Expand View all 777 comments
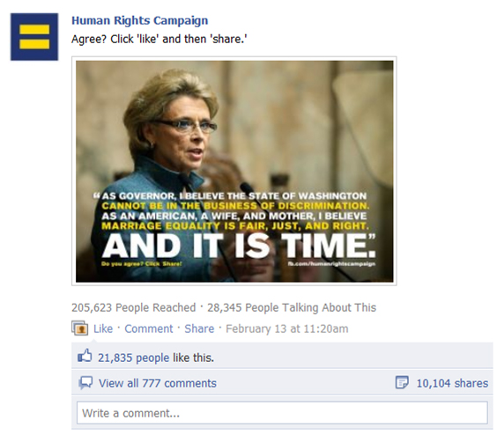 tap(158, 383)
